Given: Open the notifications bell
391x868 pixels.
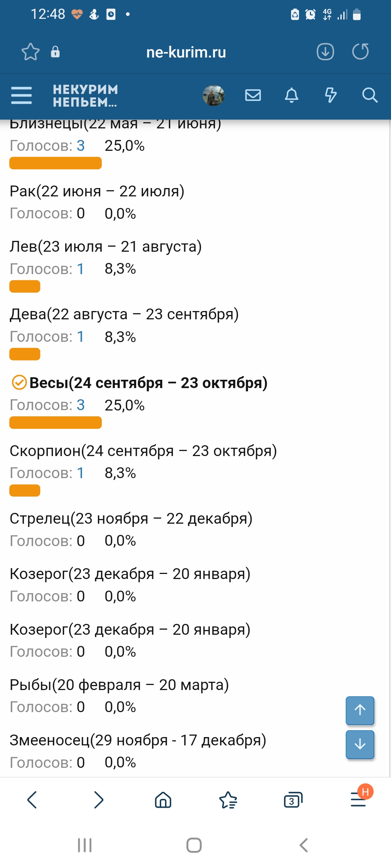Looking at the screenshot, I should pyautogui.click(x=291, y=95).
